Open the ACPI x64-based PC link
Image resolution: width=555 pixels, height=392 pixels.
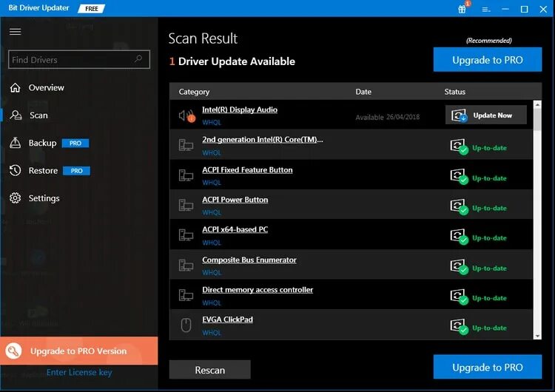pyautogui.click(x=235, y=229)
